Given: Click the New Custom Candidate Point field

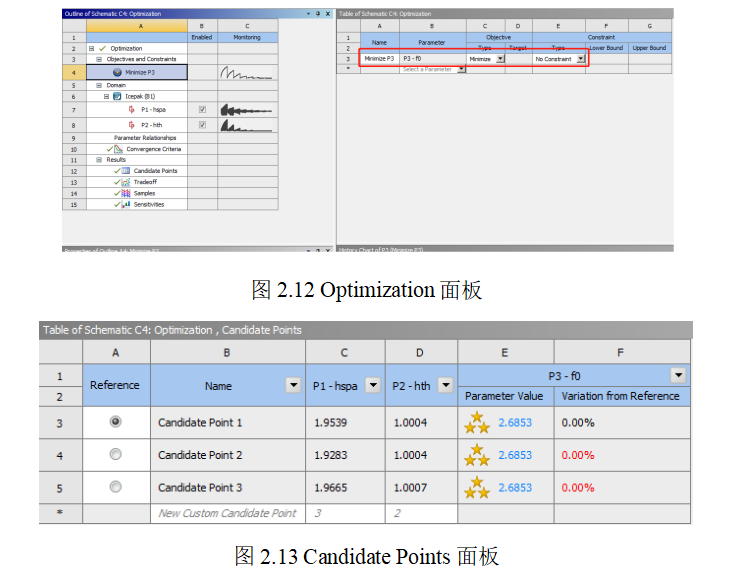Looking at the screenshot, I should 227,513.
